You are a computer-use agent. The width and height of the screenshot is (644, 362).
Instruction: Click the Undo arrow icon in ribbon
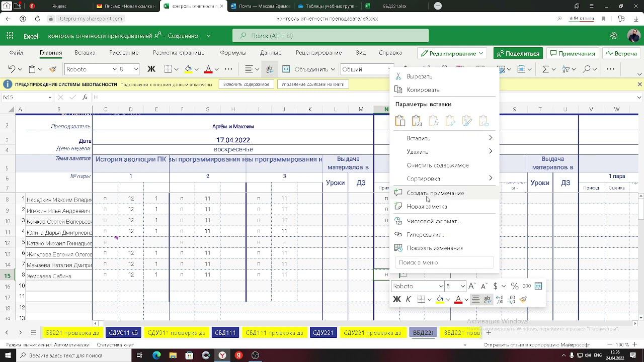click(12, 69)
